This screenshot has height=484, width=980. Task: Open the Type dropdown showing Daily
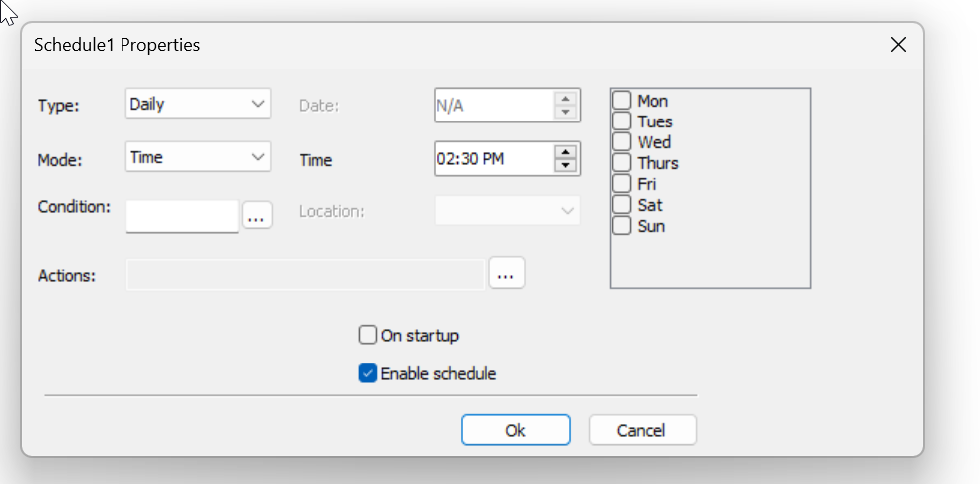point(197,104)
